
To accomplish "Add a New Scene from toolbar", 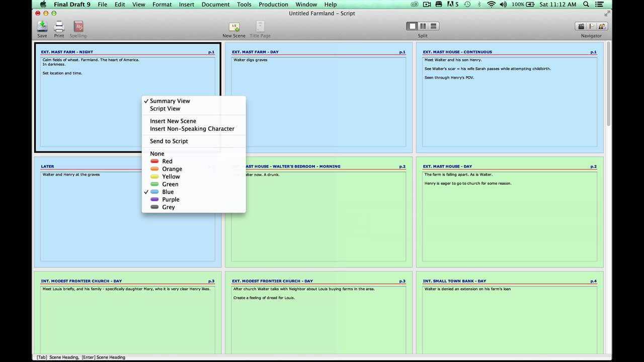I will [234, 27].
